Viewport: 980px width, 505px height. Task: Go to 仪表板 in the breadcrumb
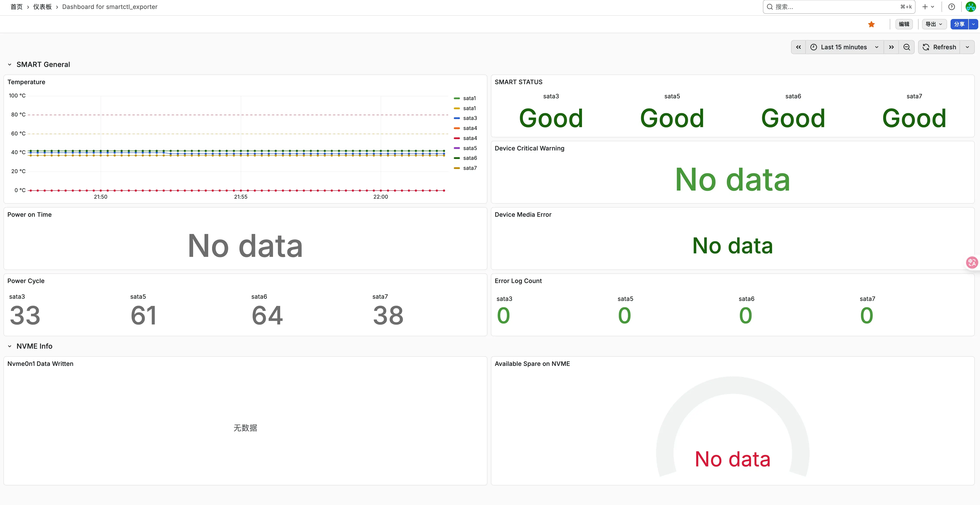[x=42, y=7]
